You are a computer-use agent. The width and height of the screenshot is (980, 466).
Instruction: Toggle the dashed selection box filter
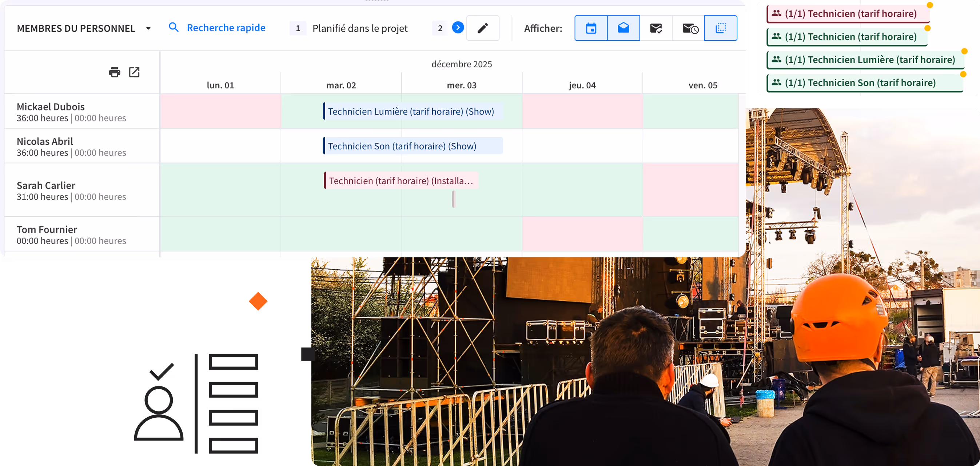point(721,28)
